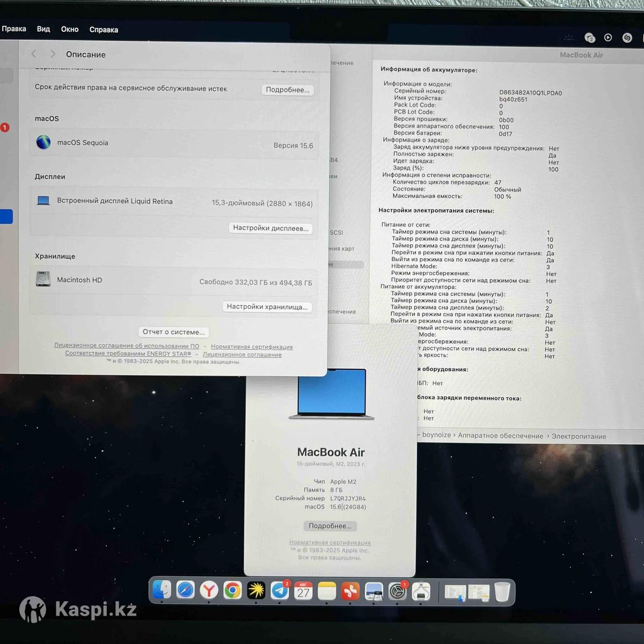Open Нормативная сертификация link in settings window
Image resolution: width=644 pixels, height=644 pixels.
[x=252, y=347]
